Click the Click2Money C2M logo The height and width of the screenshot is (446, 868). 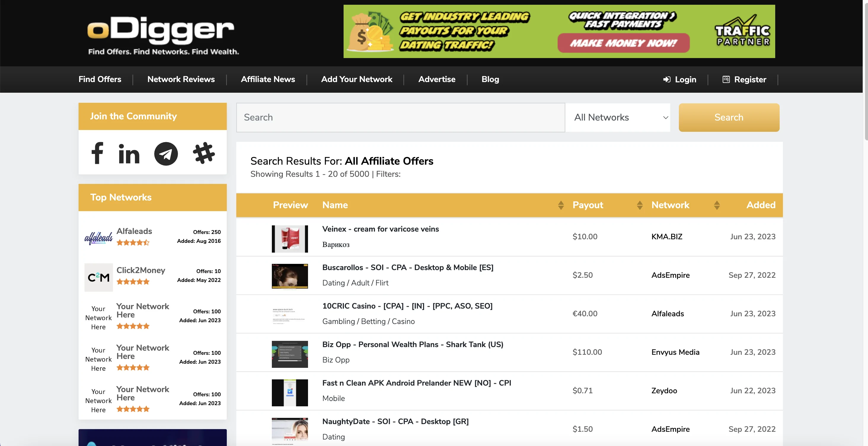coord(98,277)
